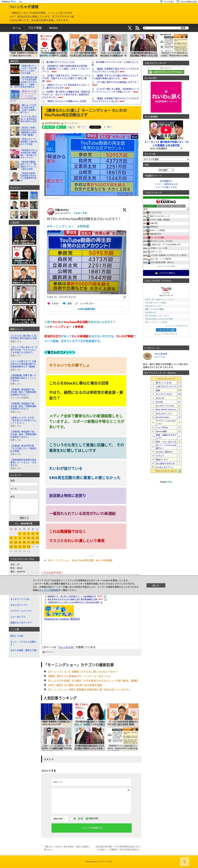
Task: Click the X post share button
Action: [95, 127]
